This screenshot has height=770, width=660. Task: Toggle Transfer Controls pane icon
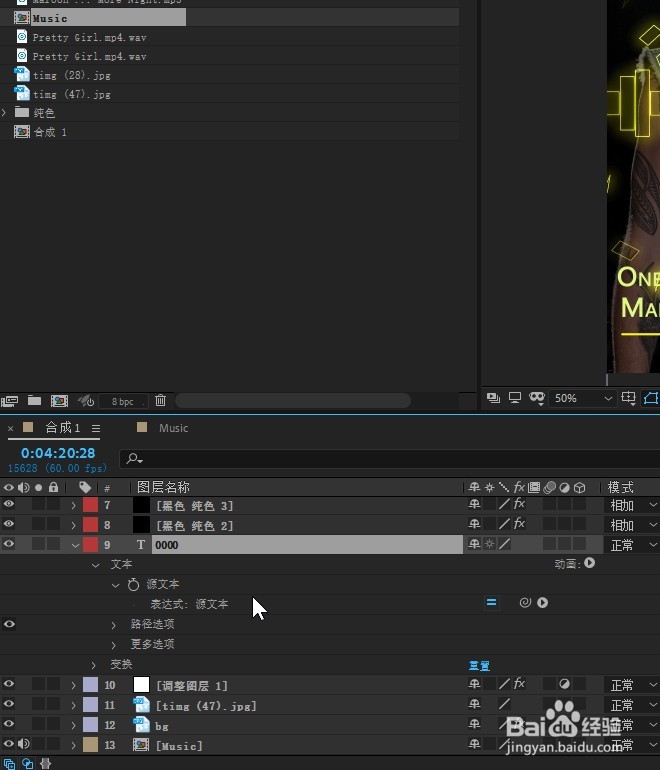[x=28, y=764]
